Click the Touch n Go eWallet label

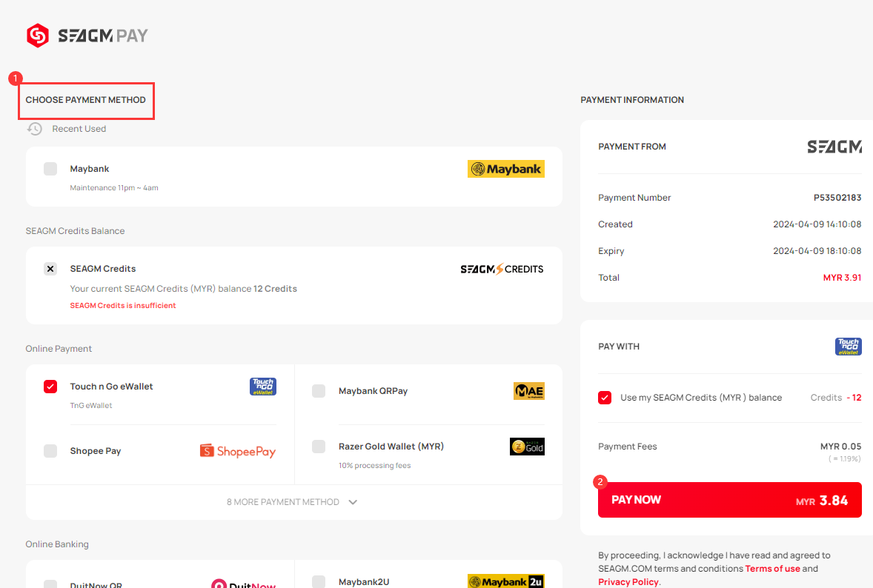click(111, 387)
